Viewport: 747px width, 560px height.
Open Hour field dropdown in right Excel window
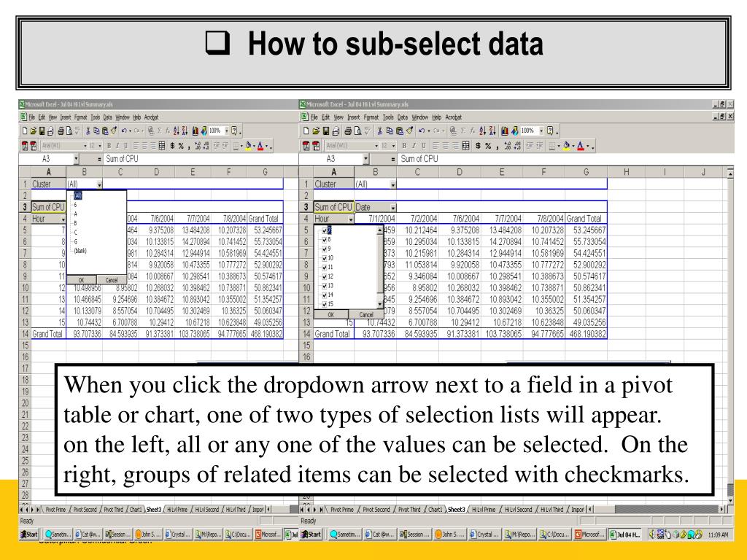pyautogui.click(x=351, y=219)
